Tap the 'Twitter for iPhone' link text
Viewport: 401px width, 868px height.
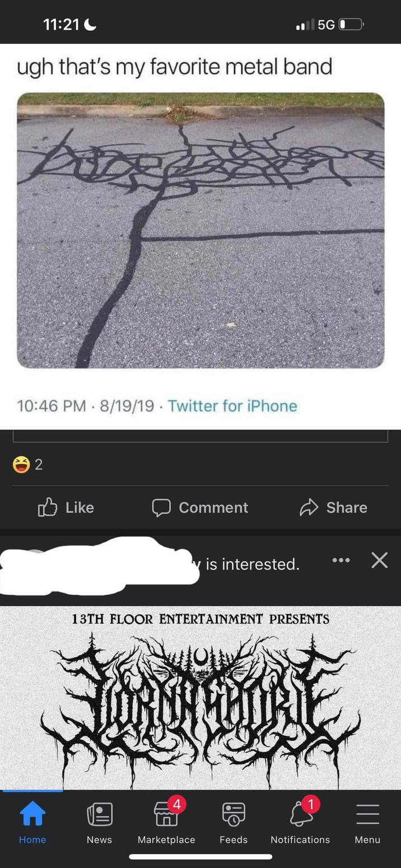[232, 405]
